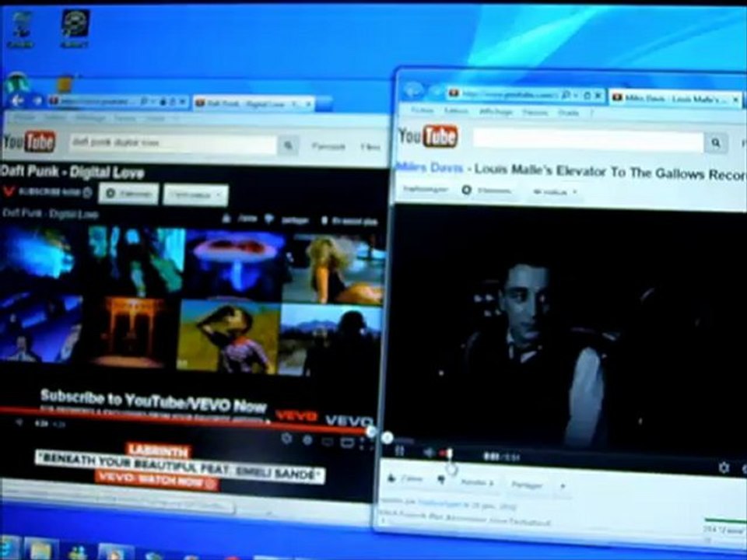The width and height of the screenshot is (747, 560).
Task: Open Favoris menu in right browser window
Action: tap(535, 112)
